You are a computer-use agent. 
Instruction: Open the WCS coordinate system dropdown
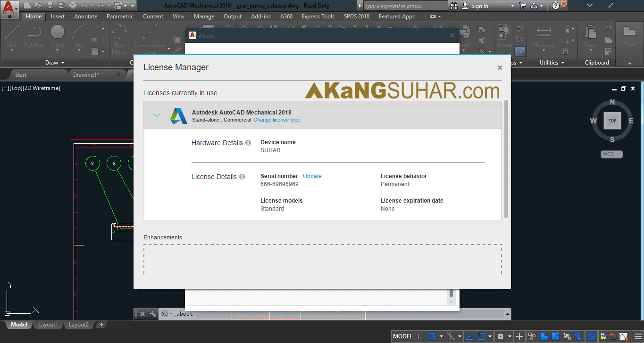[612, 154]
